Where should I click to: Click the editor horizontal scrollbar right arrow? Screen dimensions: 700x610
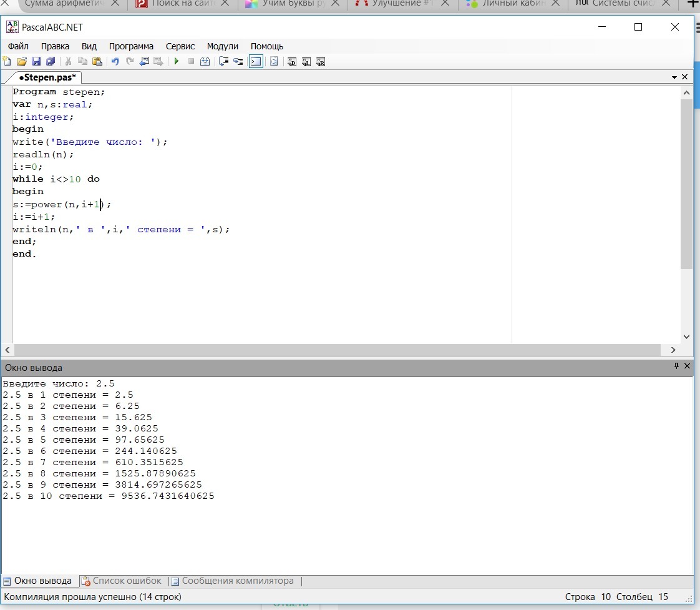pyautogui.click(x=673, y=350)
